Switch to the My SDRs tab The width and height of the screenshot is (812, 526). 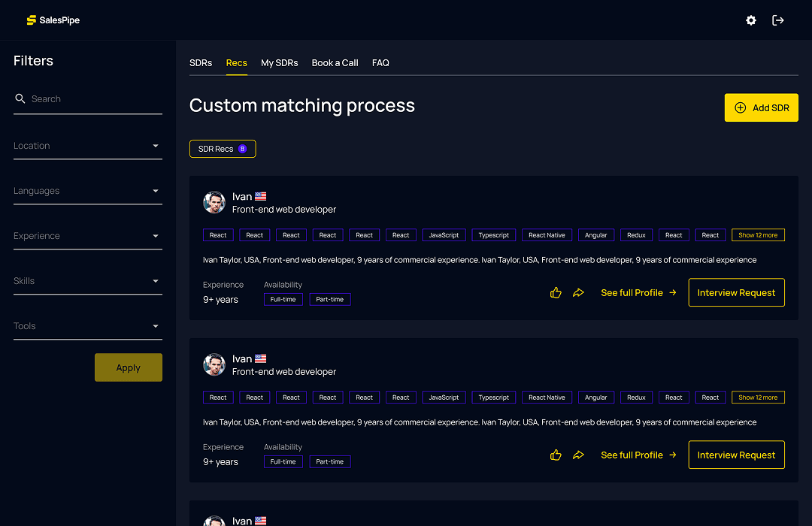[279, 63]
